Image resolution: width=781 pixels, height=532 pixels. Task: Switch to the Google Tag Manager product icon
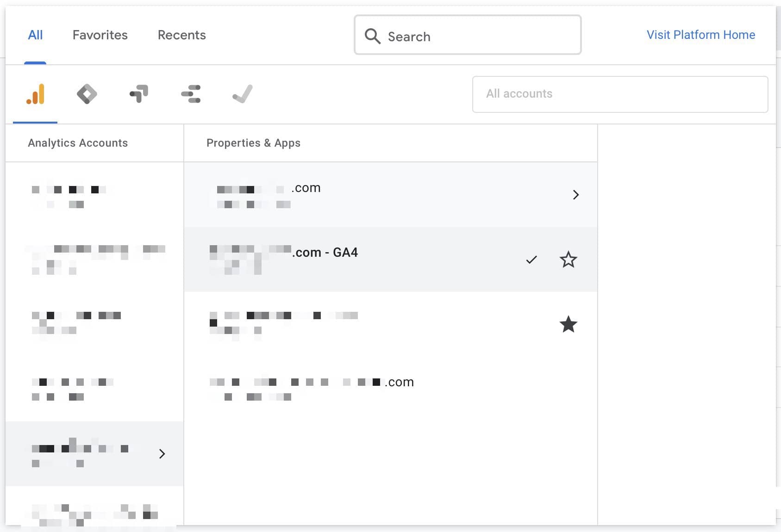point(87,94)
